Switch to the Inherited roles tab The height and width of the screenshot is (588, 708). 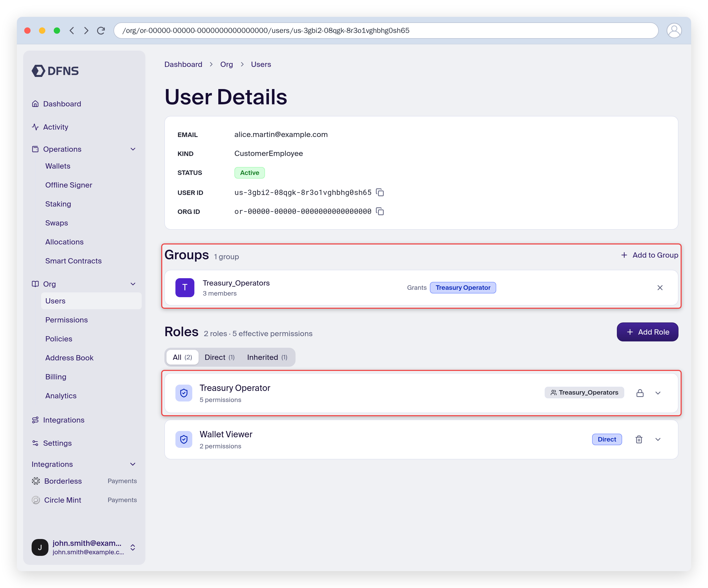tap(267, 357)
